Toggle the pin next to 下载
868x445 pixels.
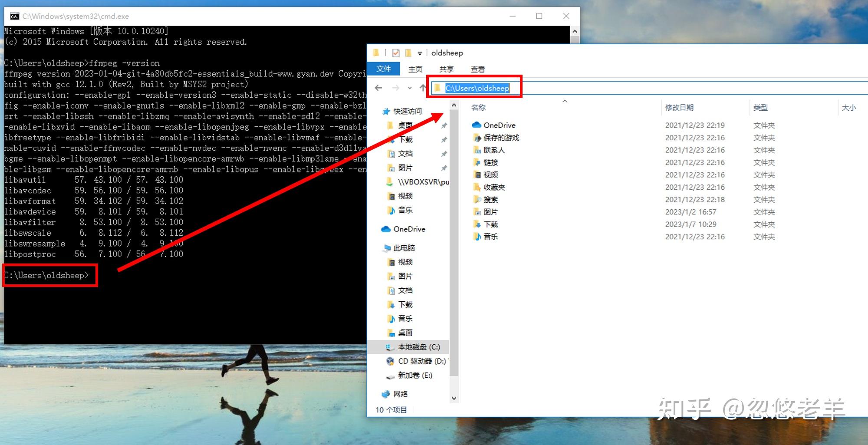coord(444,140)
